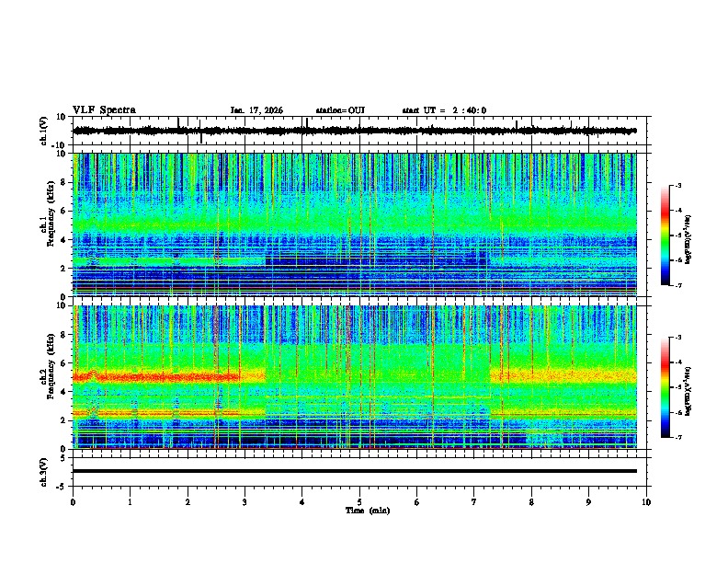
Task: Select the 10 minute tick label on time axis
Action: click(646, 502)
